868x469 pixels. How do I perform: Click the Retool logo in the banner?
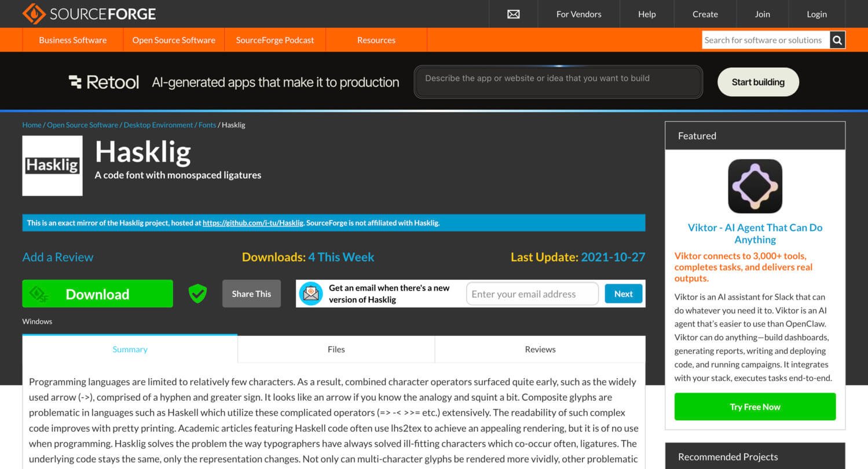[x=104, y=82]
